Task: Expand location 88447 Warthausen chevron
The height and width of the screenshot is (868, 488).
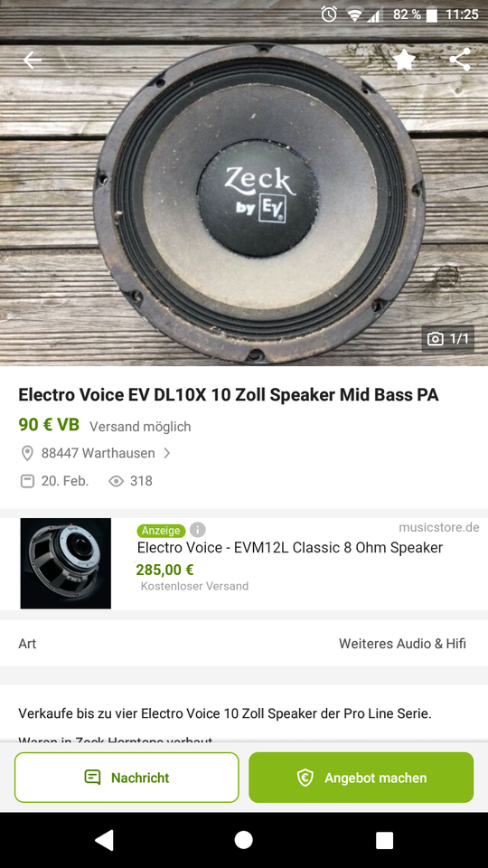Action: (167, 453)
